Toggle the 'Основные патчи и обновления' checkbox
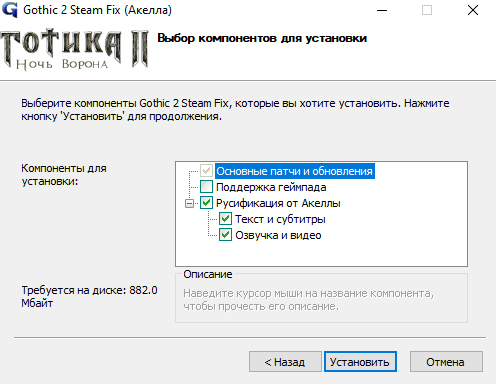 tap(206, 171)
